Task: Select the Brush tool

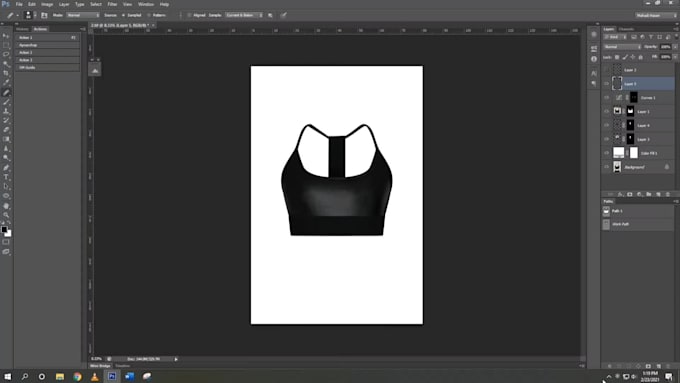Action: coord(6,102)
